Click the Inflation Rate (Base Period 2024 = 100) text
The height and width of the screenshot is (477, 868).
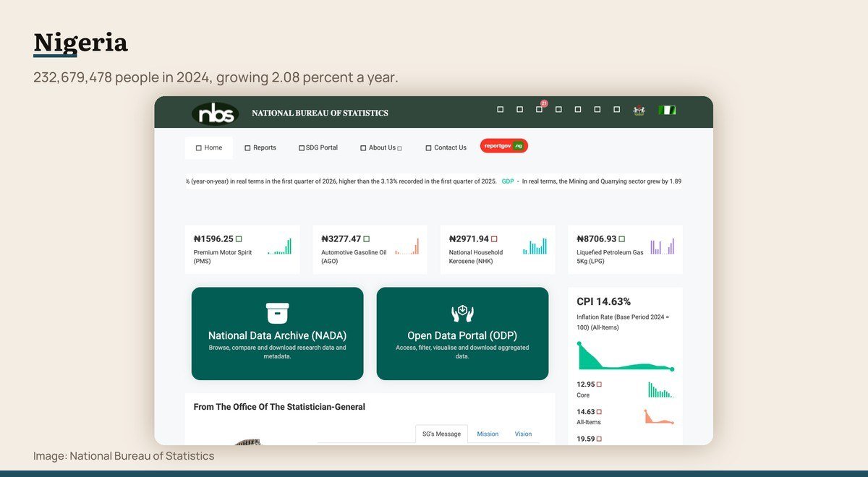(624, 322)
